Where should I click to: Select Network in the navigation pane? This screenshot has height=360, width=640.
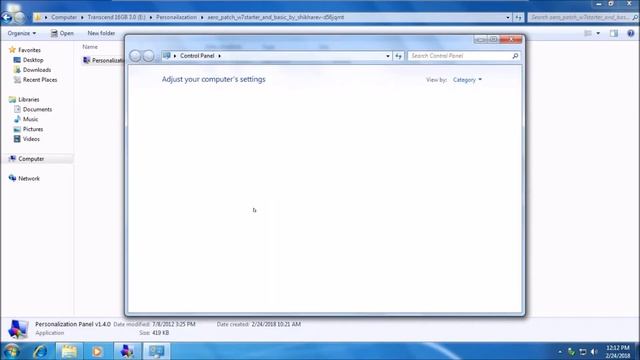point(29,178)
